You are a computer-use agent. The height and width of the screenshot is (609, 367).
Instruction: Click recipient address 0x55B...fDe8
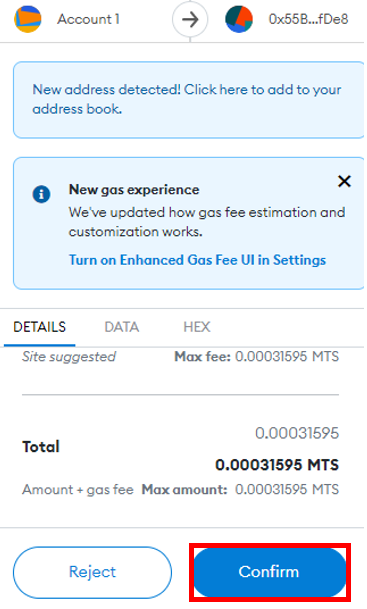coord(308,19)
